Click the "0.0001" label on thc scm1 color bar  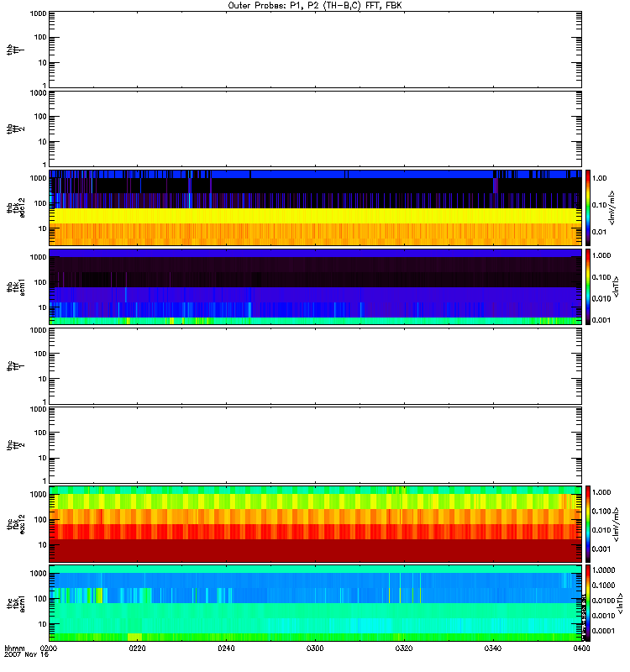click(x=603, y=631)
